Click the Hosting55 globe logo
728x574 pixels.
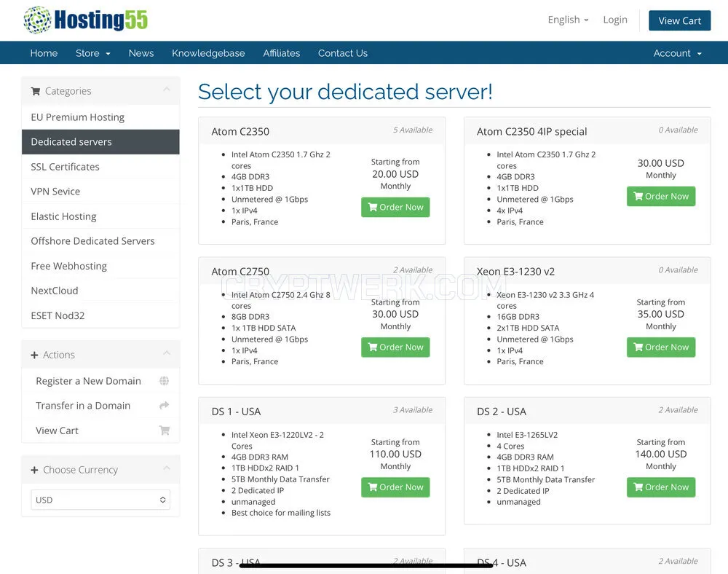pyautogui.click(x=38, y=20)
